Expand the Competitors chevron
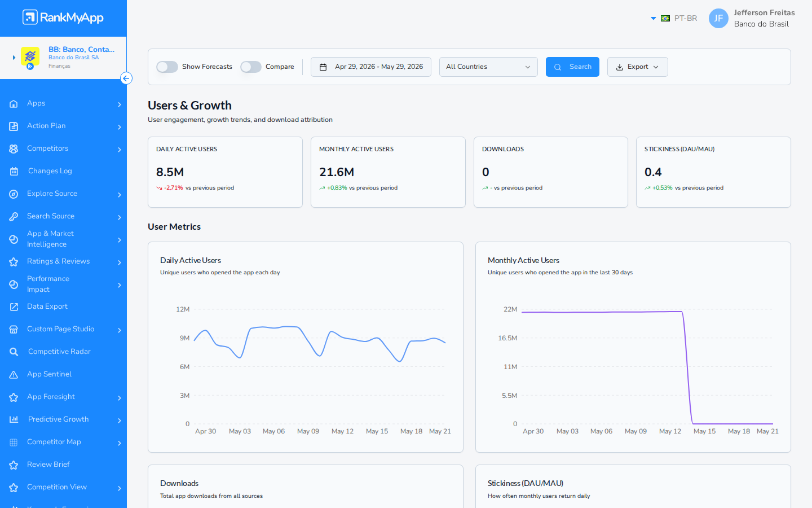Viewport: 812px width, 508px height. pos(120,150)
